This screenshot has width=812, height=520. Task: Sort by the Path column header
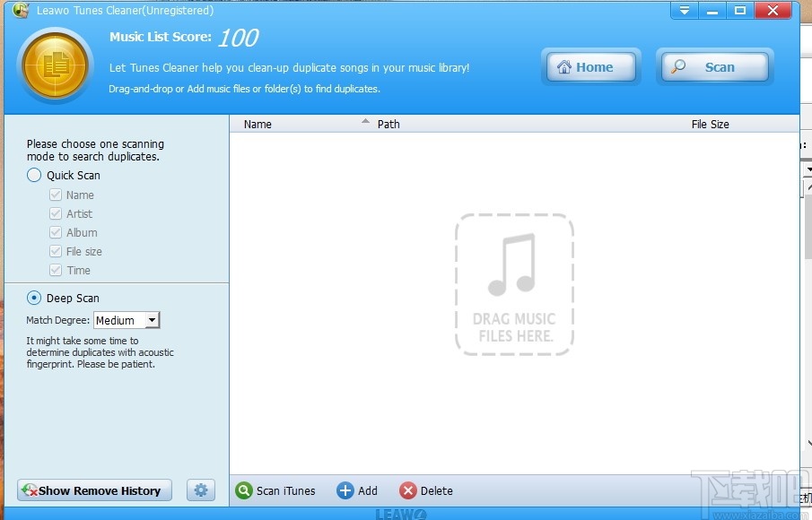(x=389, y=124)
